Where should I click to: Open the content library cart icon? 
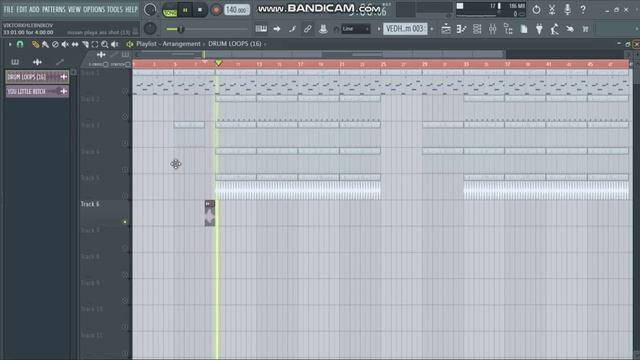point(585,29)
